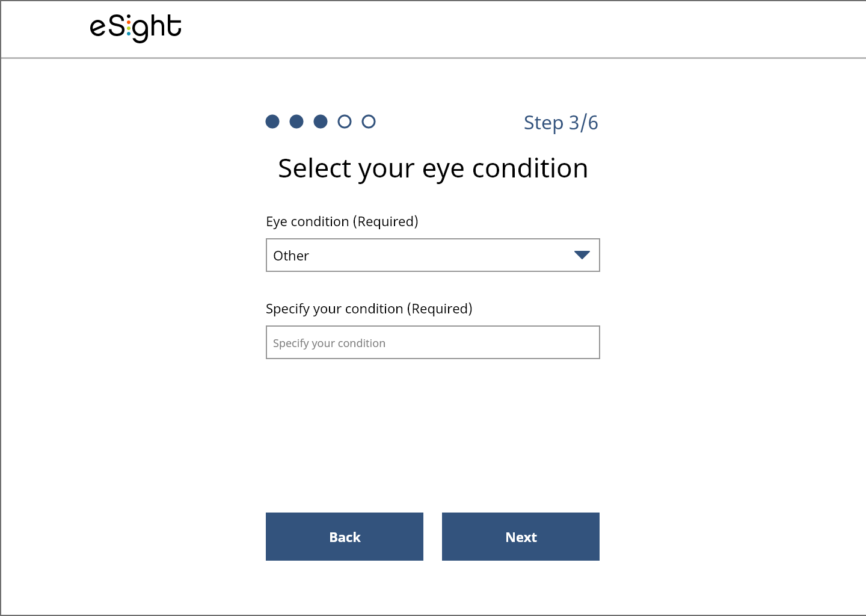Click the 'Specify your condition (Required)' label
This screenshot has height=616, width=866.
point(369,309)
